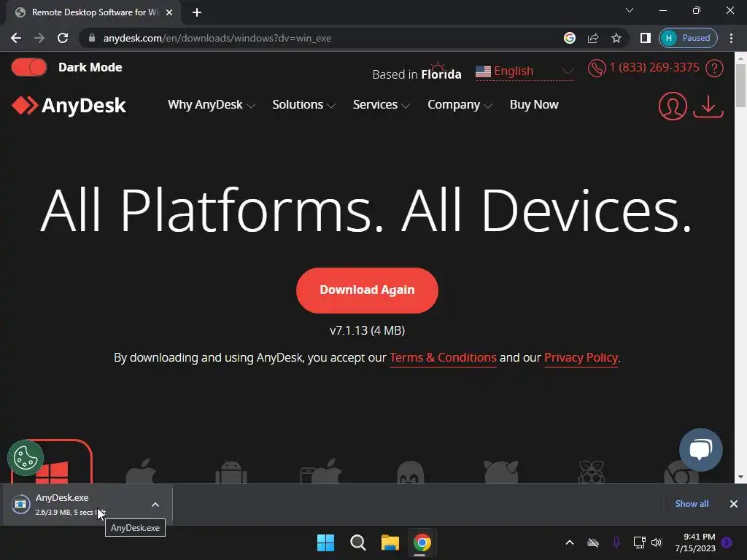Expand AnyDesk.exe download options chevron
Image resolution: width=747 pixels, height=560 pixels.
[155, 505]
